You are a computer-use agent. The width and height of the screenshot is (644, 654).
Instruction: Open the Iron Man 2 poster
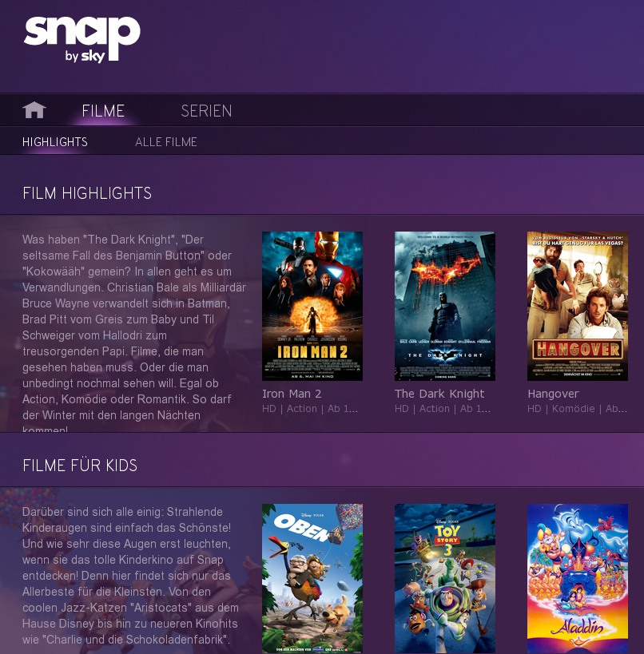point(312,306)
